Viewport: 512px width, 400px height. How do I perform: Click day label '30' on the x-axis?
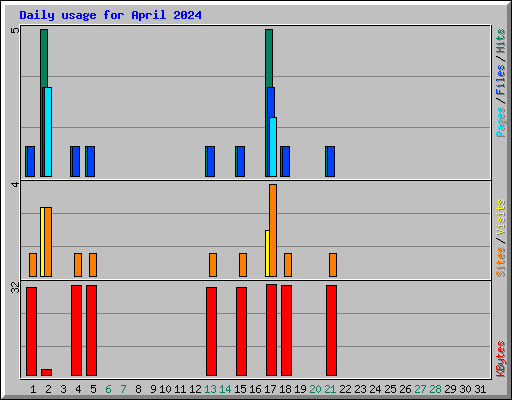[x=465, y=389]
